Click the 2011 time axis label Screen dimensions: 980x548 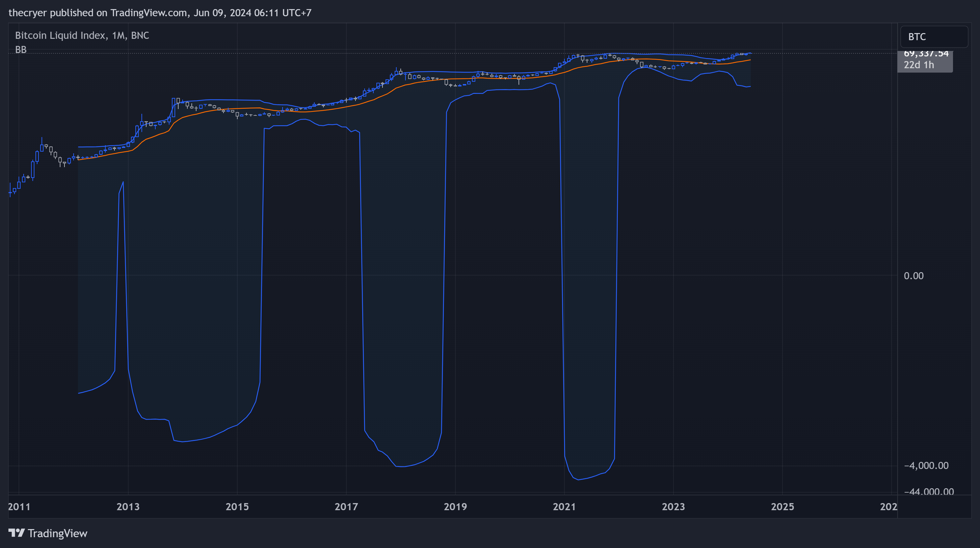click(19, 506)
